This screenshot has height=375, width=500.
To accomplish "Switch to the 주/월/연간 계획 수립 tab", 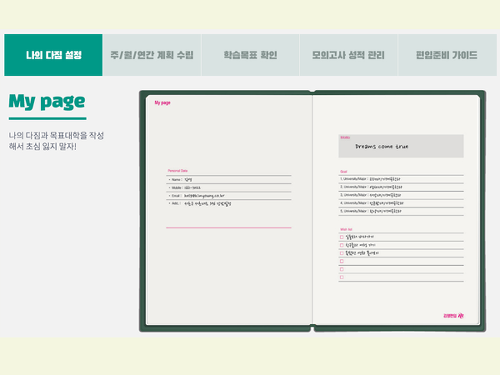I will pos(152,55).
